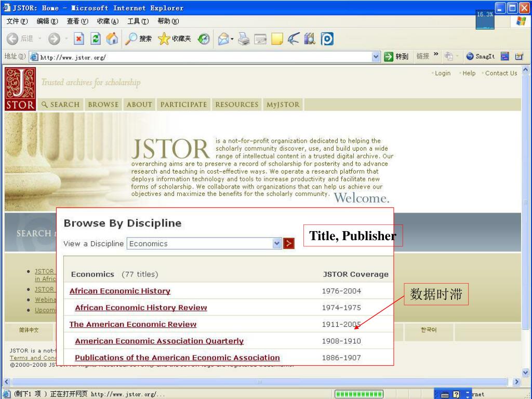Image resolution: width=532 pixels, height=399 pixels.
Task: Click the horizontal scrollbar right arrow
Action: [516, 382]
